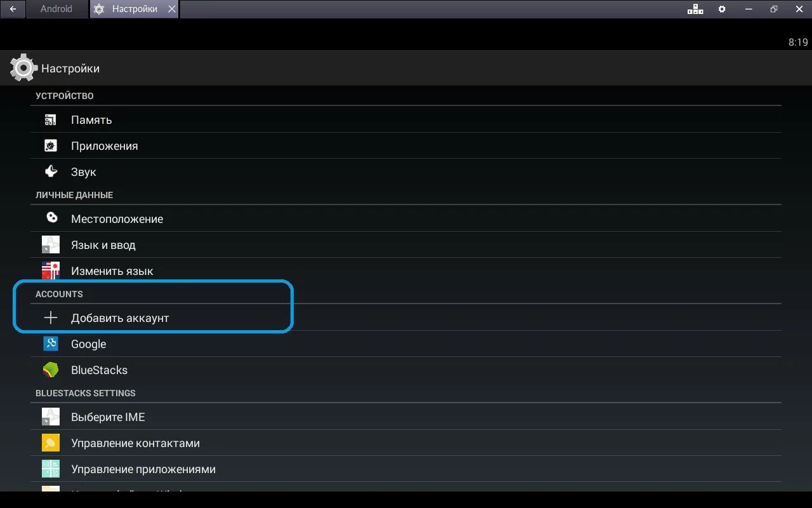Open Местоположение settings

(x=406, y=218)
